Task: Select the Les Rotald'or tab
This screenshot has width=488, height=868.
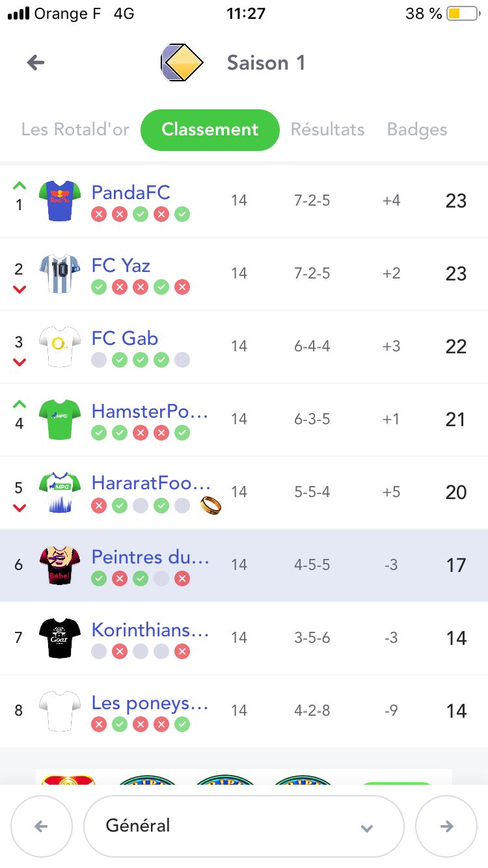Action: coord(75,129)
